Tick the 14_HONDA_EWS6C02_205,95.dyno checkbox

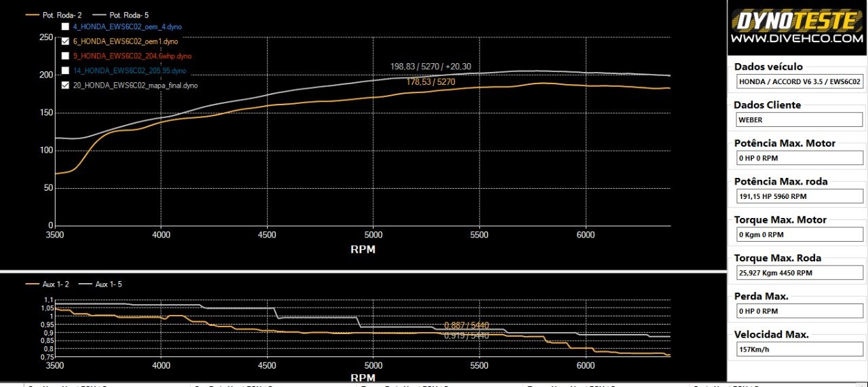[65, 71]
